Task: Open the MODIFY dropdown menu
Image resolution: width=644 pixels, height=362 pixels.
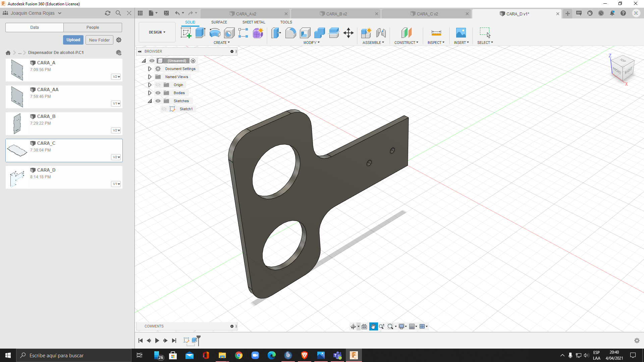Action: click(x=312, y=43)
